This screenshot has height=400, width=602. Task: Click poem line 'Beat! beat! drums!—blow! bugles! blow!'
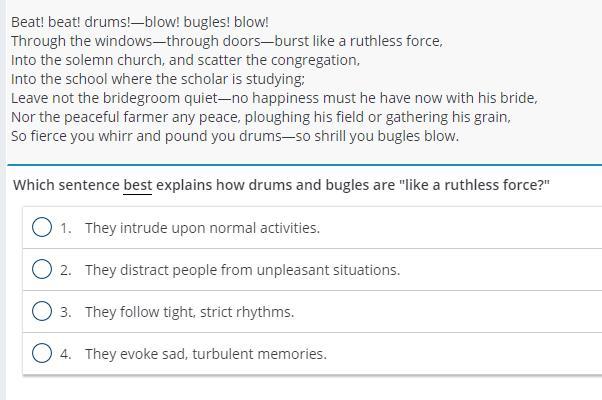pos(140,22)
